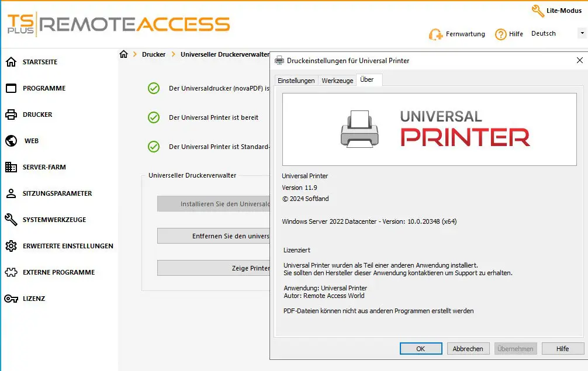Switch to the Werkzeuge tab
Viewport: 588px width, 371px height.
click(337, 81)
